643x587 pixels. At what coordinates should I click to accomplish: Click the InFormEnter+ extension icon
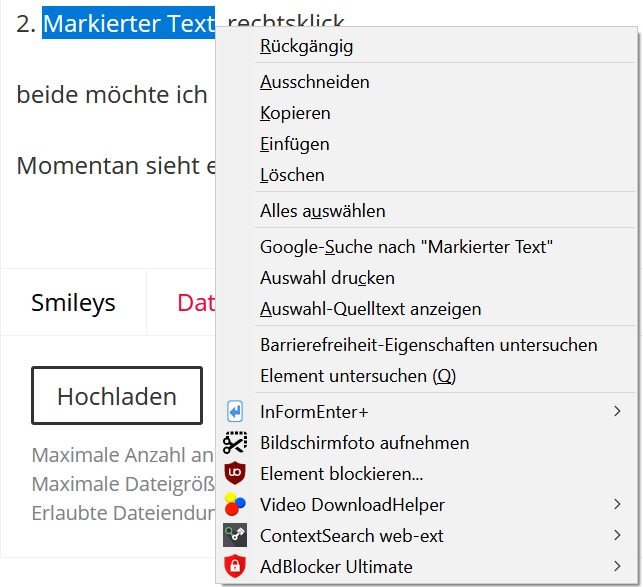click(235, 411)
